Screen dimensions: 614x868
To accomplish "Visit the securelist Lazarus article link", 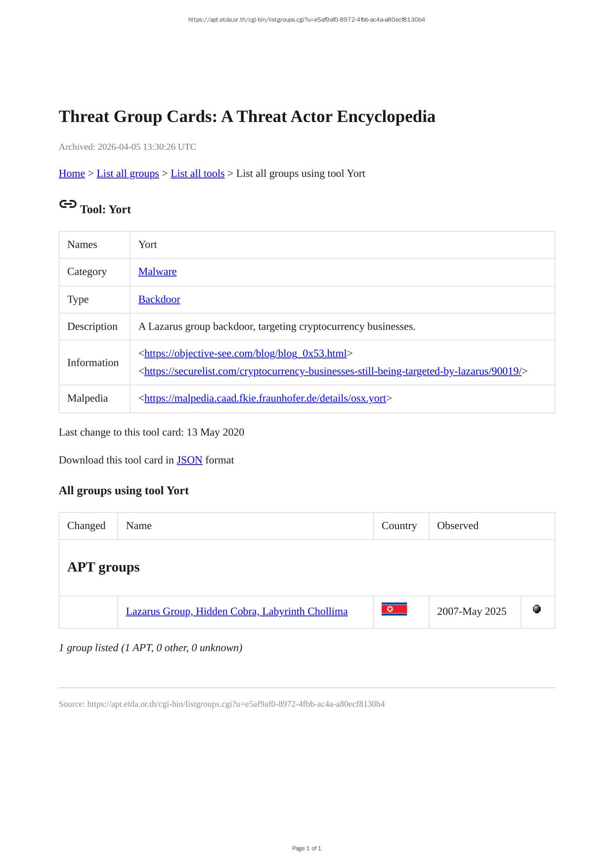I will pyautogui.click(x=333, y=371).
